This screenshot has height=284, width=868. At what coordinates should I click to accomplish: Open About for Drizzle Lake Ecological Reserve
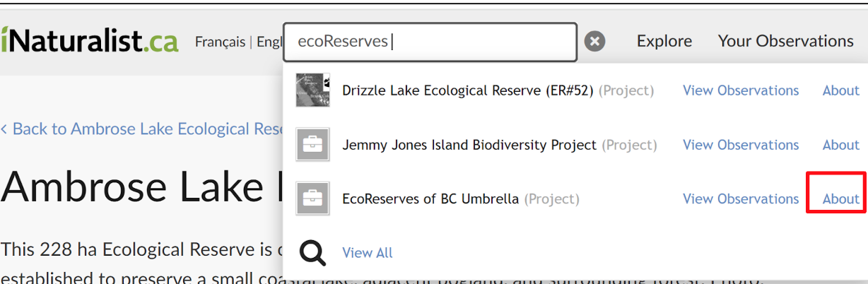pos(840,90)
